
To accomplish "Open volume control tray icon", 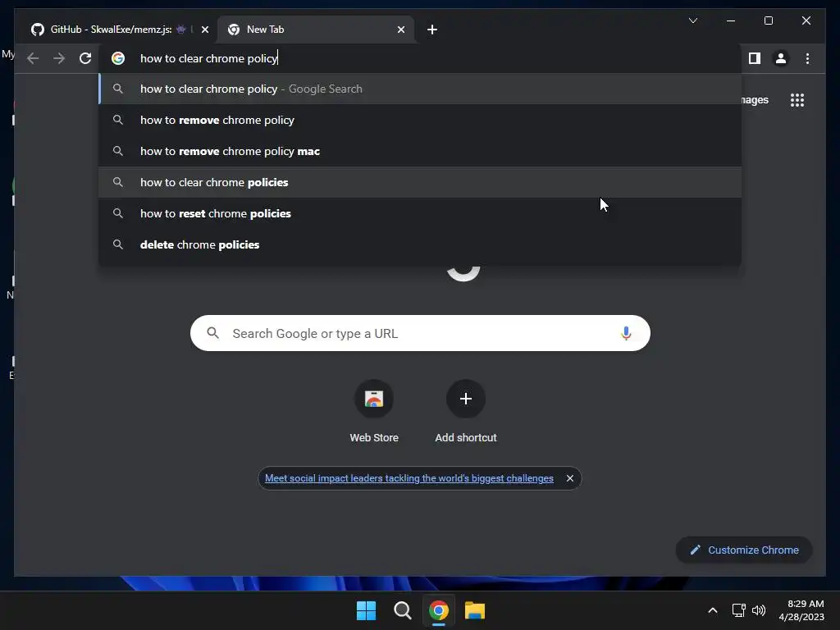I will click(759, 610).
